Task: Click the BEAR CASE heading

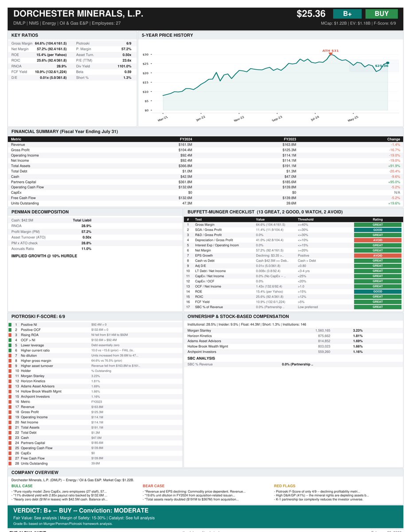Action: [153, 486]
